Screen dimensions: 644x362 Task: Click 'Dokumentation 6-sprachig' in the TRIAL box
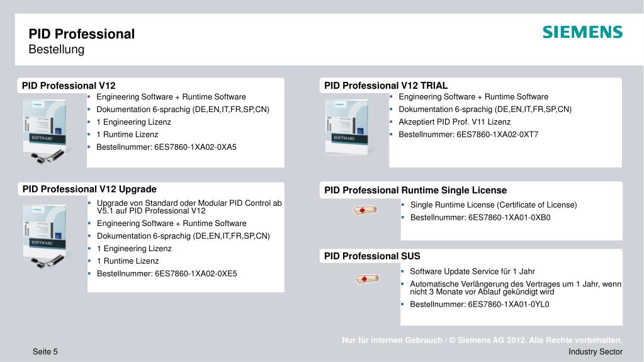pyautogui.click(x=485, y=110)
